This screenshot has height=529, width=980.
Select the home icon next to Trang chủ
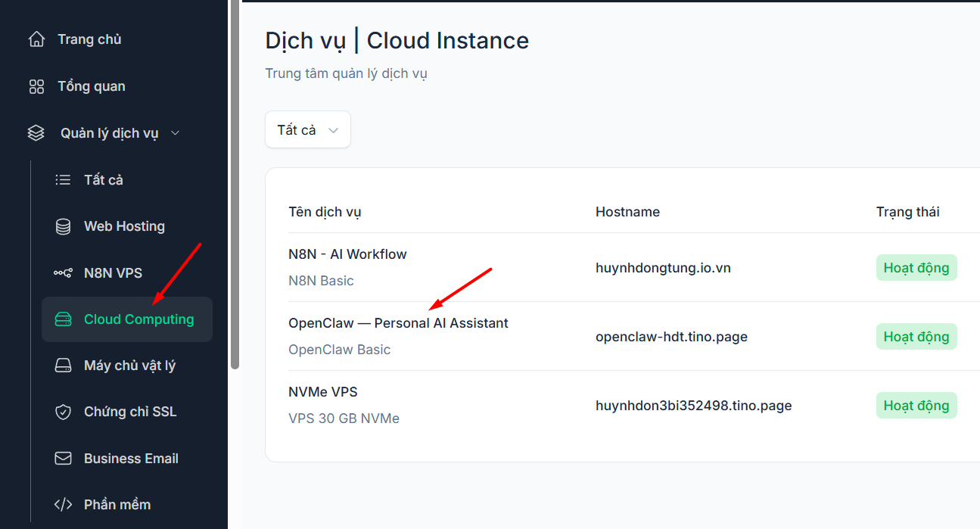pyautogui.click(x=36, y=39)
